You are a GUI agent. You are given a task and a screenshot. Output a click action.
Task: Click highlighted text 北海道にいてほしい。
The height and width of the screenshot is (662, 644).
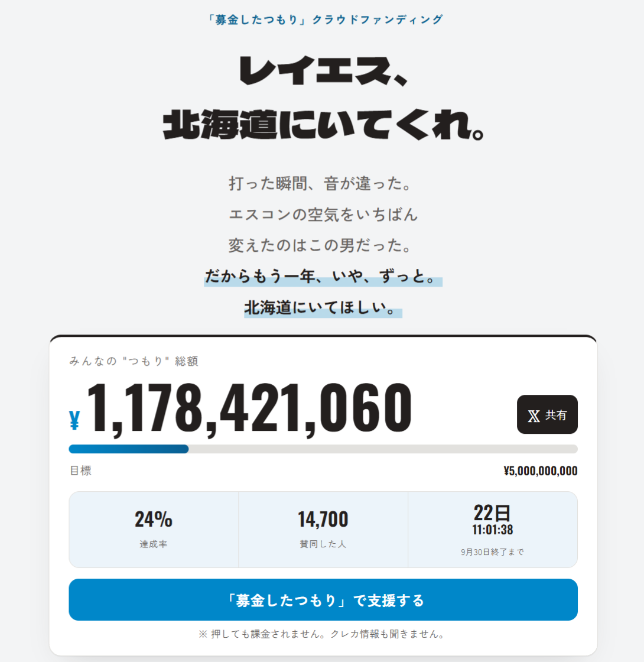(323, 307)
